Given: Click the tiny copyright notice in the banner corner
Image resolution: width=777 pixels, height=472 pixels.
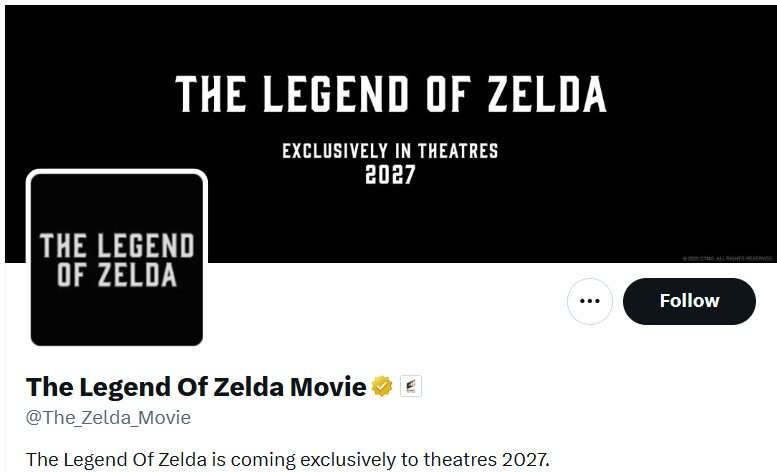Looking at the screenshot, I should coord(727,259).
